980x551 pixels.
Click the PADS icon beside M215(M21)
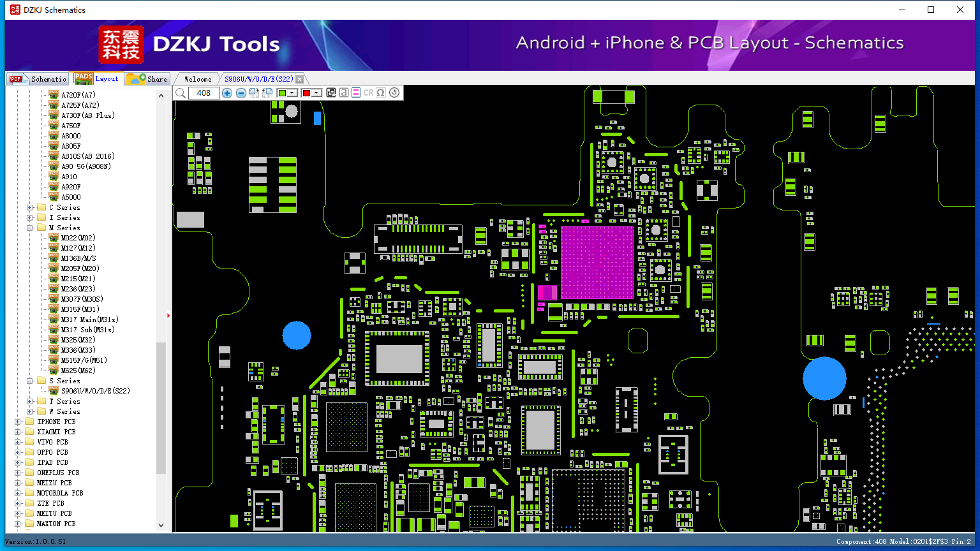click(x=54, y=279)
